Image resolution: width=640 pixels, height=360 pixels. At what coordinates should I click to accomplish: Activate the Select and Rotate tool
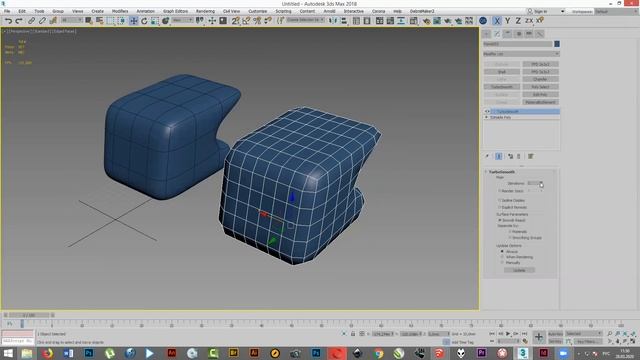click(x=144, y=21)
